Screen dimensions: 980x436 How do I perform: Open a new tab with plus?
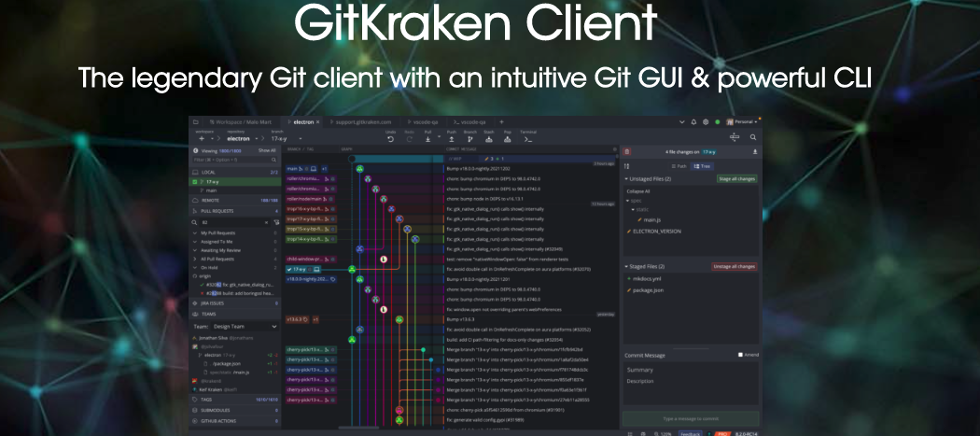click(x=501, y=122)
